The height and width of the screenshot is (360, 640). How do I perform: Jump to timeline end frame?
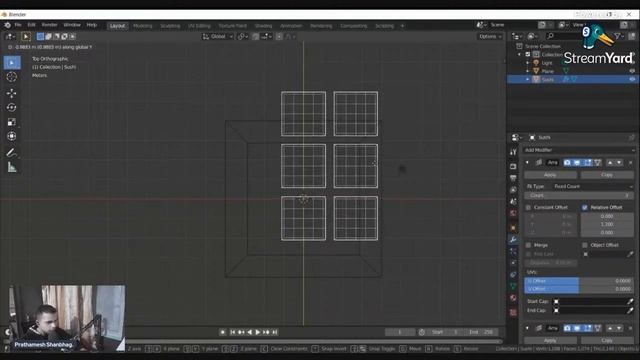click(x=275, y=332)
